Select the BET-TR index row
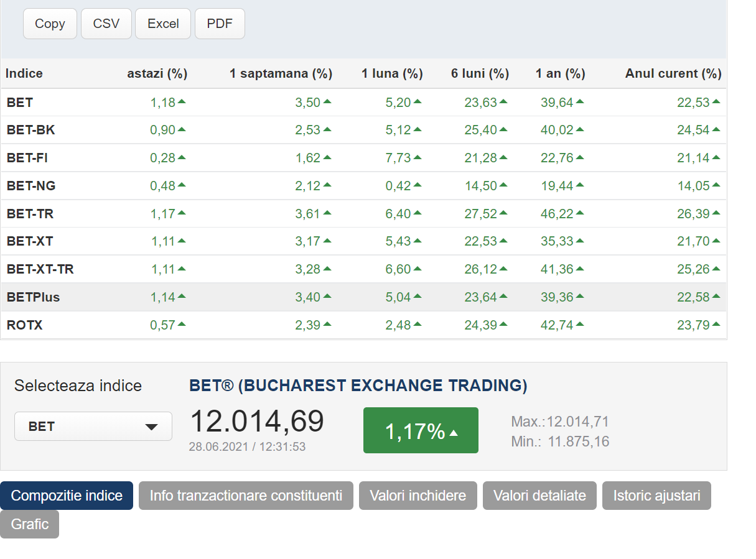 (x=363, y=214)
